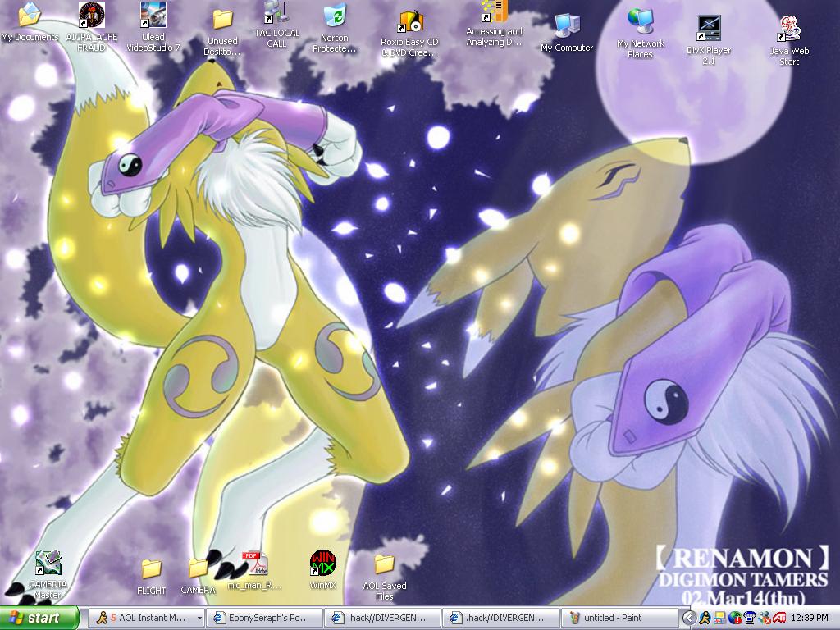Switch to first .hack//DIVERGEN... taskbar window
Screen dimensions: 840x630
tap(382, 619)
